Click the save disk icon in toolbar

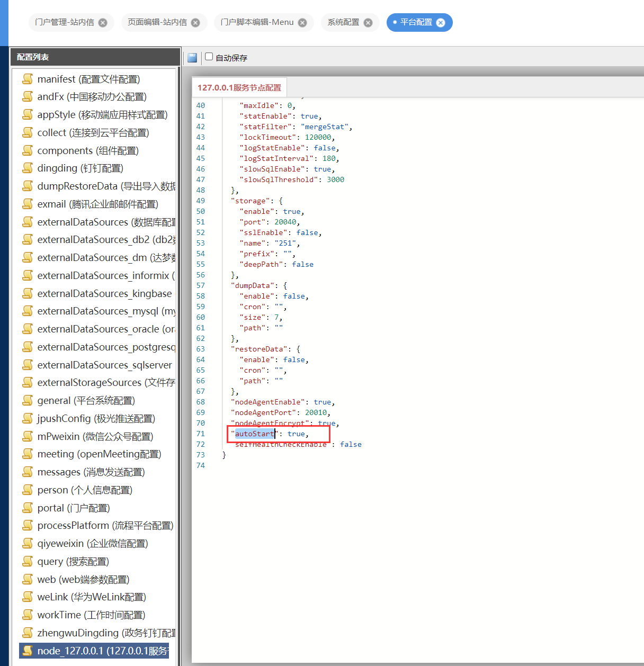click(192, 58)
